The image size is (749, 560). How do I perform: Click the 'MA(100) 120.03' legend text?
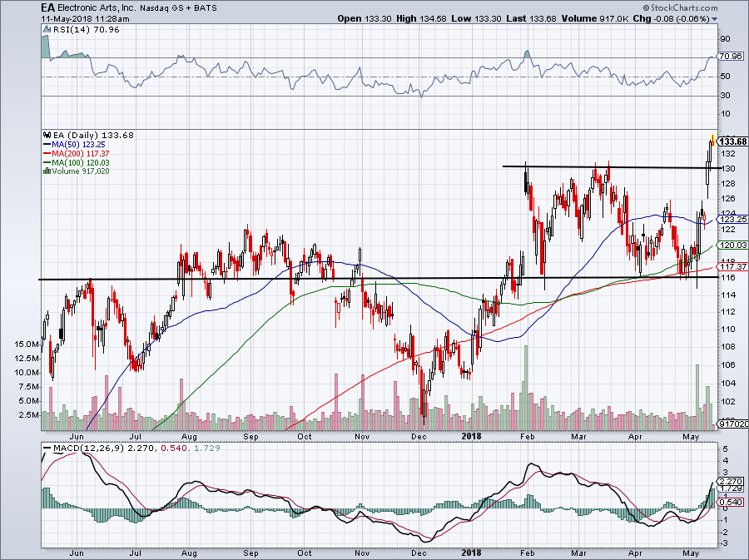click(x=81, y=162)
